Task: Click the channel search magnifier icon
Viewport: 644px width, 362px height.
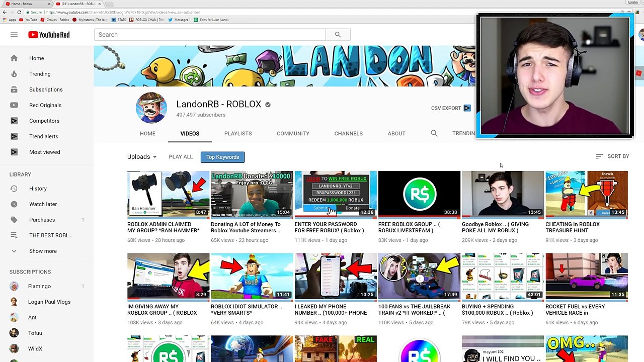Action: 434,133
